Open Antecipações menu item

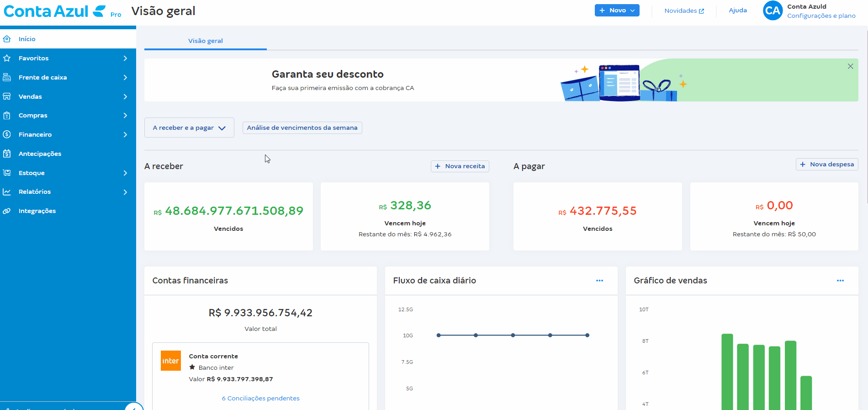coord(68,154)
